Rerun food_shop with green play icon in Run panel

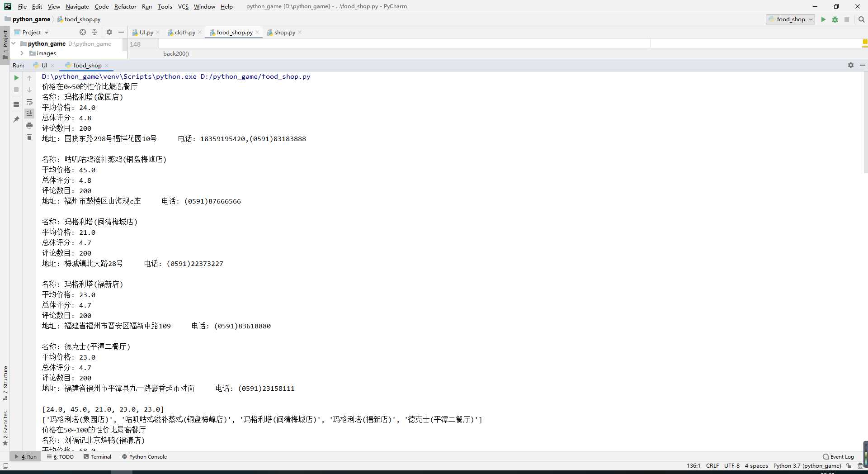pyautogui.click(x=16, y=78)
